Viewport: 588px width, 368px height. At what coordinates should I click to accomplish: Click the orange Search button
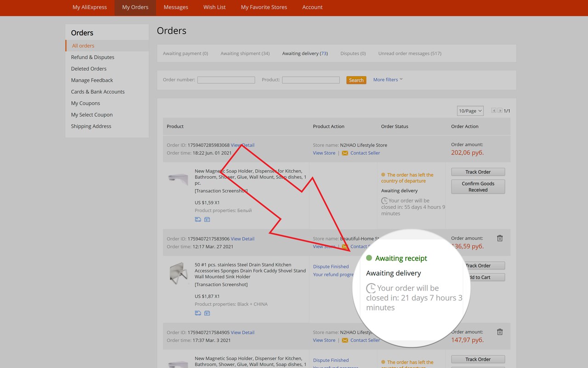(x=356, y=80)
